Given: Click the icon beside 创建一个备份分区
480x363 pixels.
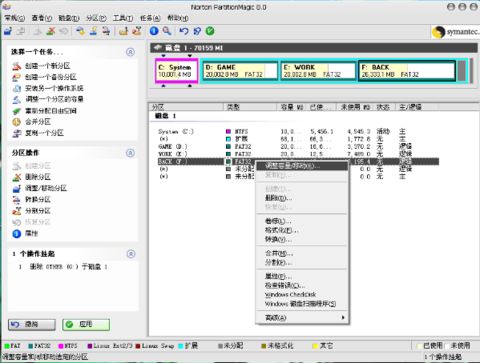Looking at the screenshot, I should 17,77.
